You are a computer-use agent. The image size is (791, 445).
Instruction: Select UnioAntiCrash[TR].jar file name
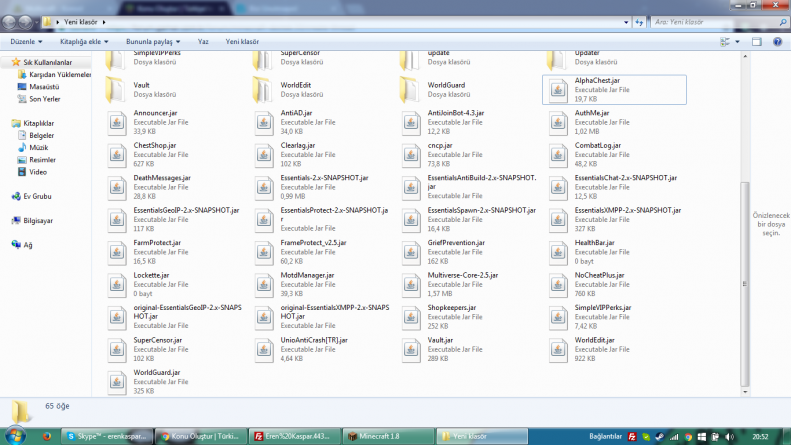point(314,340)
